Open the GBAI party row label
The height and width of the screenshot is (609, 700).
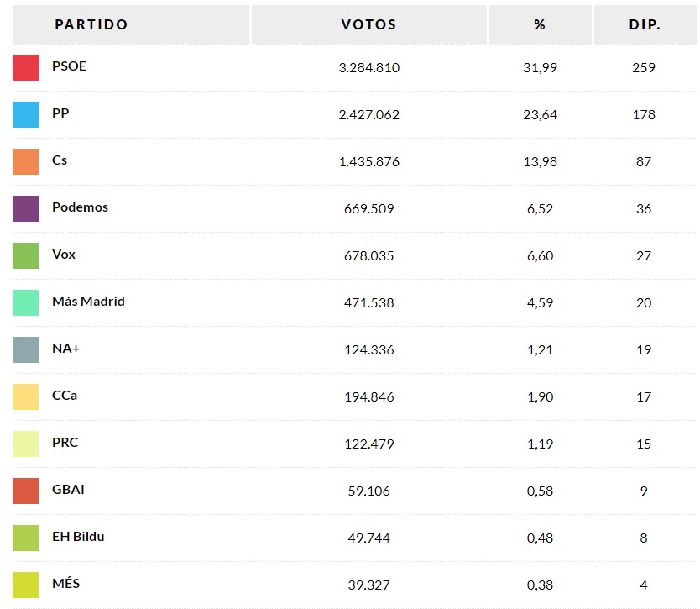point(68,490)
